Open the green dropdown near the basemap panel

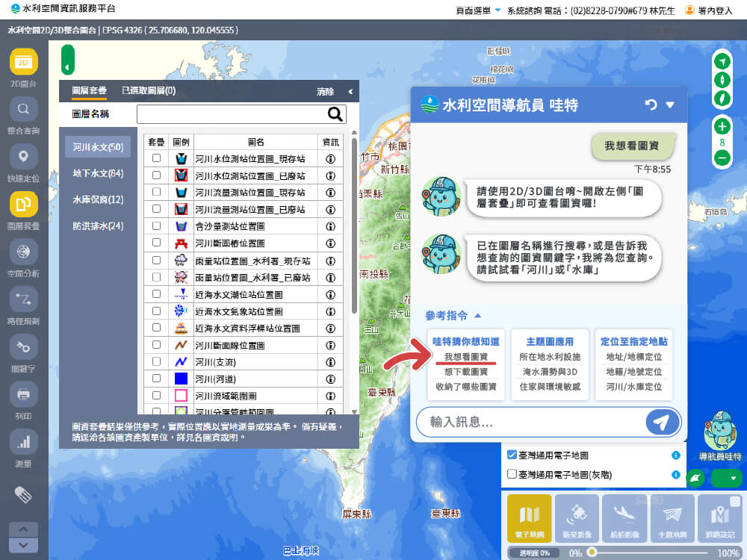(725, 478)
